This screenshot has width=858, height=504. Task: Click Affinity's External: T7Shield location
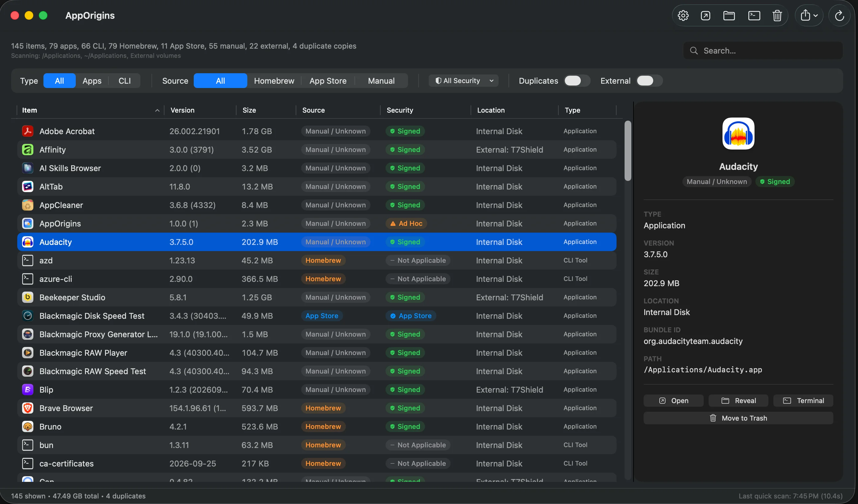pos(509,150)
